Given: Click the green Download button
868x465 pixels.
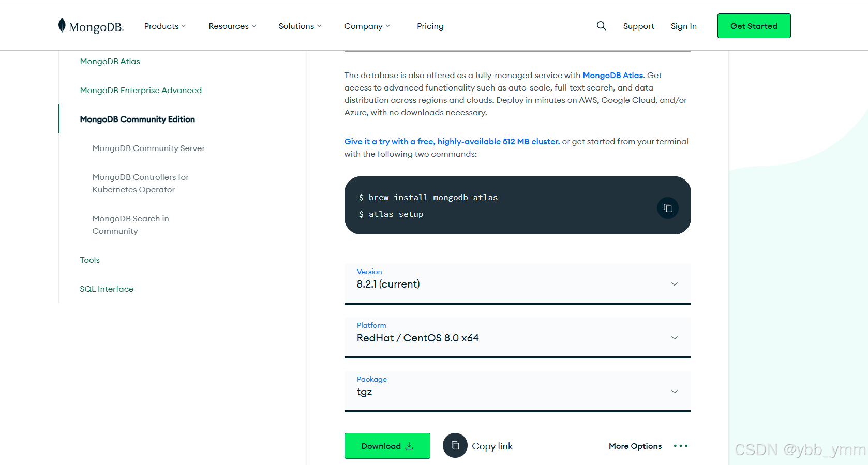Looking at the screenshot, I should pyautogui.click(x=387, y=446).
